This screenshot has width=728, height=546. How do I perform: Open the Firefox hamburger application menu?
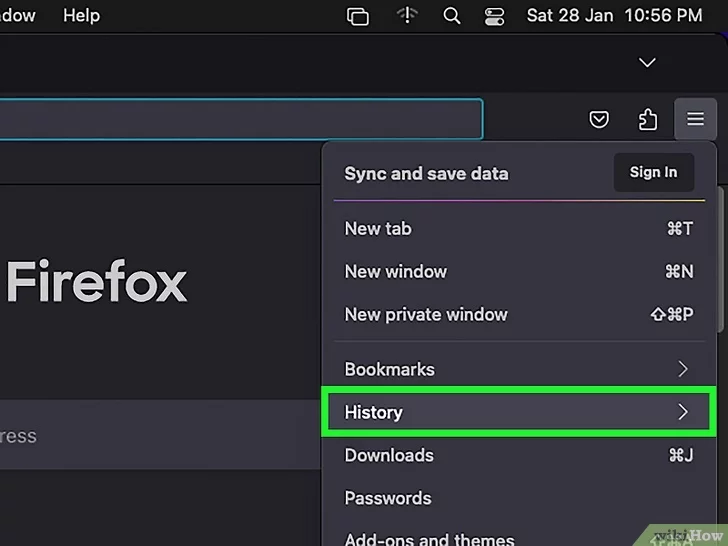[x=695, y=119]
